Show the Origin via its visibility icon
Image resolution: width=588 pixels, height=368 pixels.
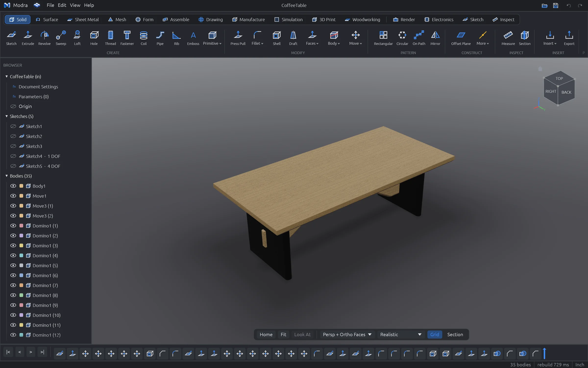[x=13, y=106]
